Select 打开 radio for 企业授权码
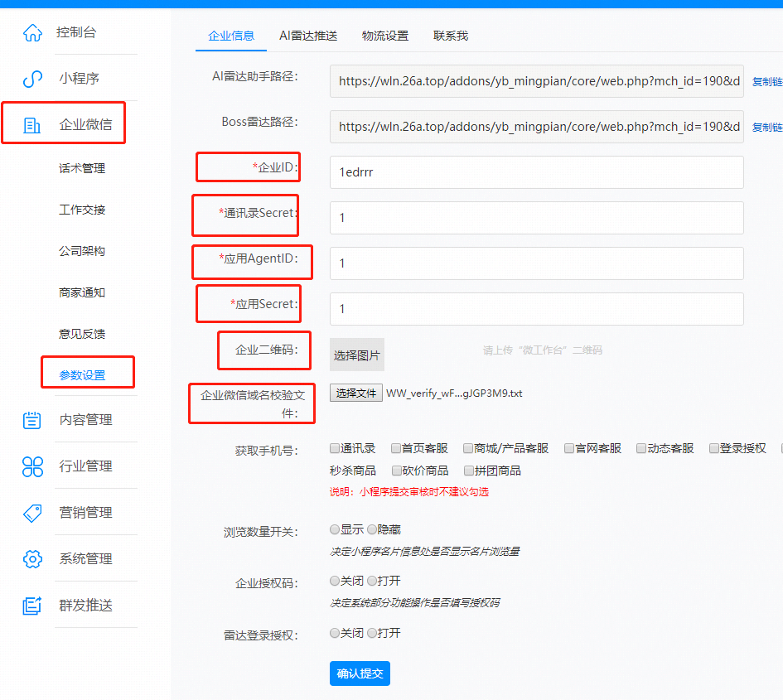This screenshot has height=700, width=783. click(372, 582)
